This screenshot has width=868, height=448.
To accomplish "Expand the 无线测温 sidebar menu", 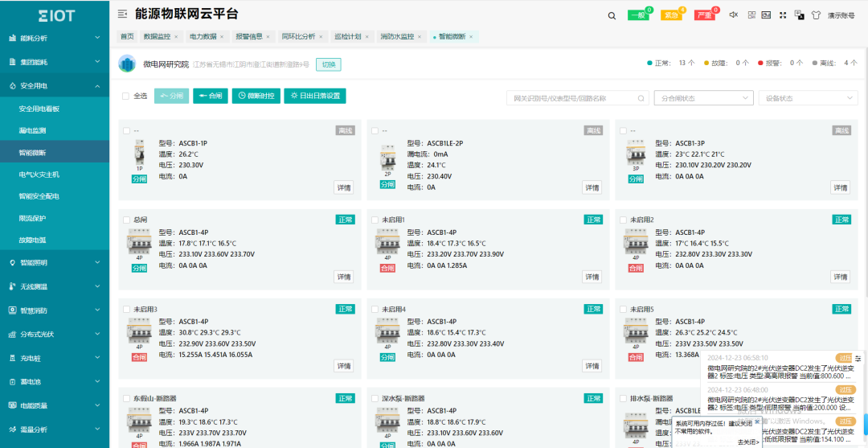I will pyautogui.click(x=55, y=286).
